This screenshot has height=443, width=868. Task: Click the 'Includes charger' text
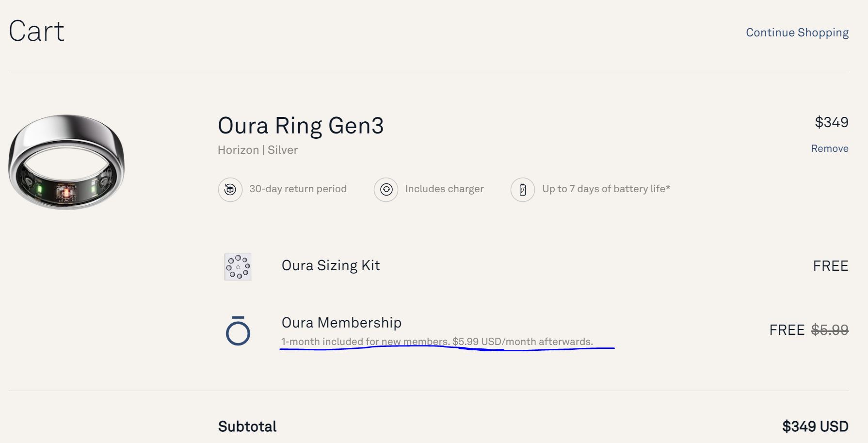(444, 189)
